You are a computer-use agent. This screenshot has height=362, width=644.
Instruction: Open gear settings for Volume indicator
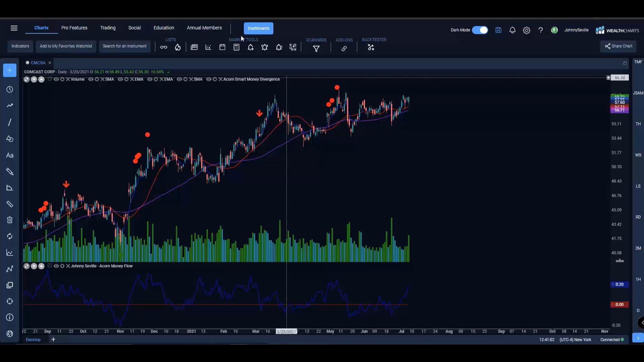(x=62, y=79)
